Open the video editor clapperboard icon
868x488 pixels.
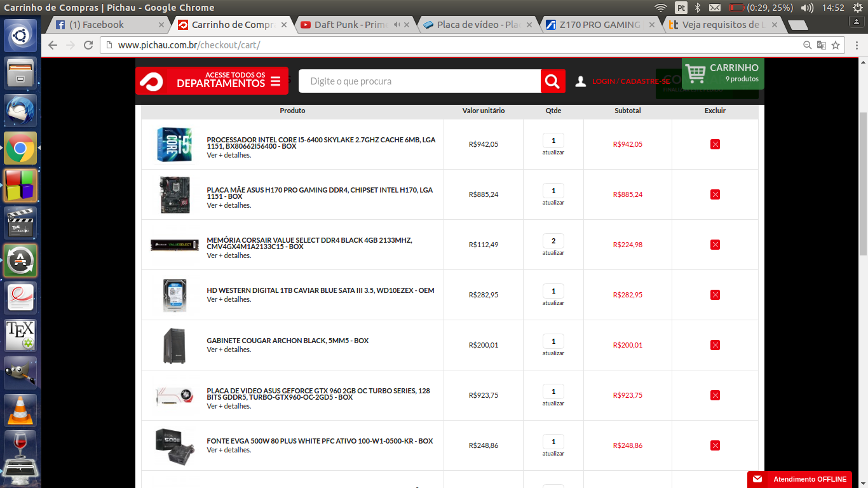(x=20, y=223)
